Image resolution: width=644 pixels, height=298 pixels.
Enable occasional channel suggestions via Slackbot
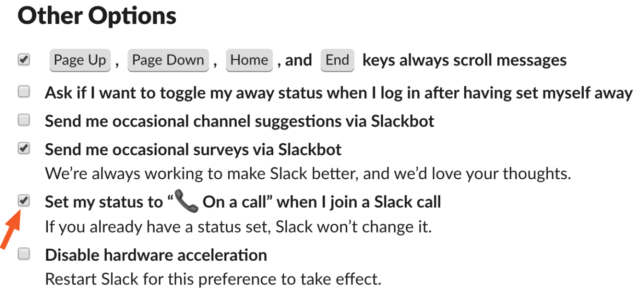[x=23, y=120]
